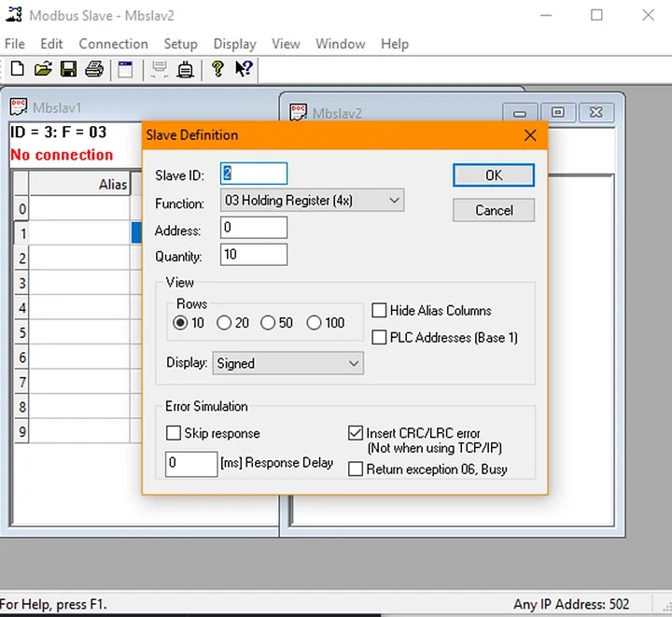Click the yellow question mark Help icon
672x617 pixels.
(217, 69)
